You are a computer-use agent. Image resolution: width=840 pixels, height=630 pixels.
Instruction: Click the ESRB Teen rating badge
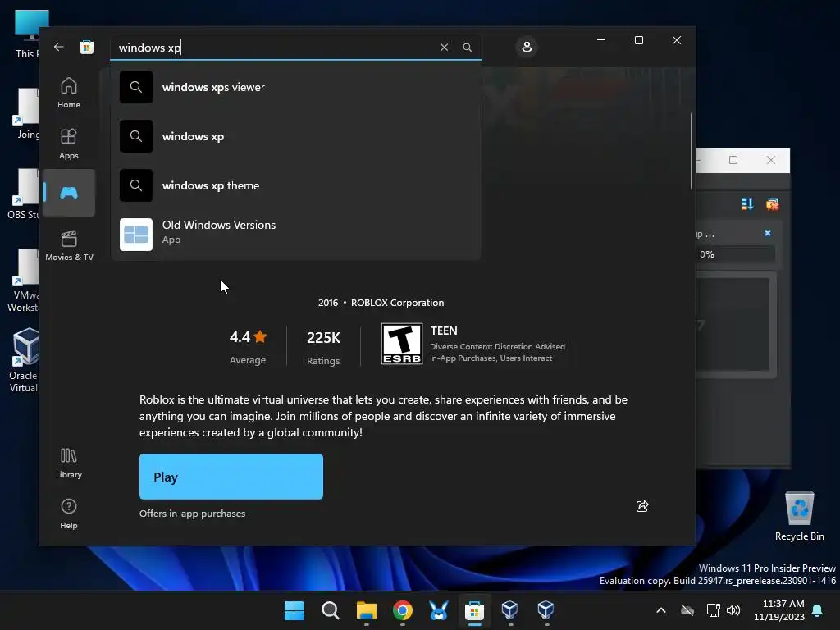[x=402, y=344]
